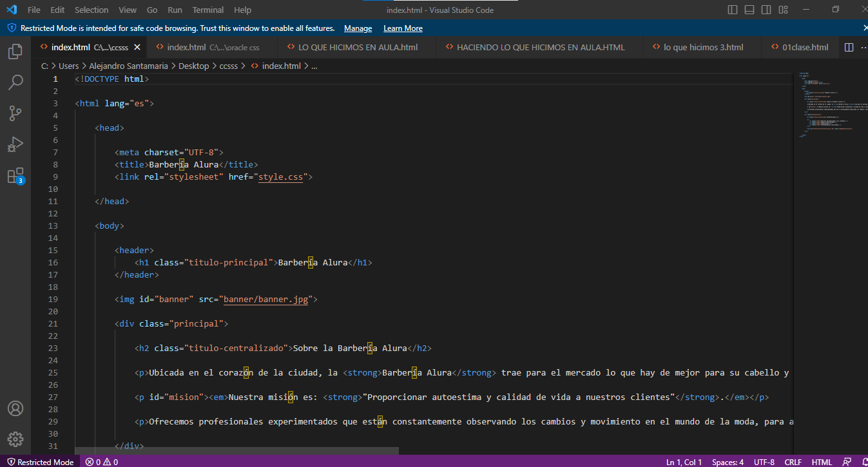Click the banner/banner.jpg path in line 19

point(265,300)
